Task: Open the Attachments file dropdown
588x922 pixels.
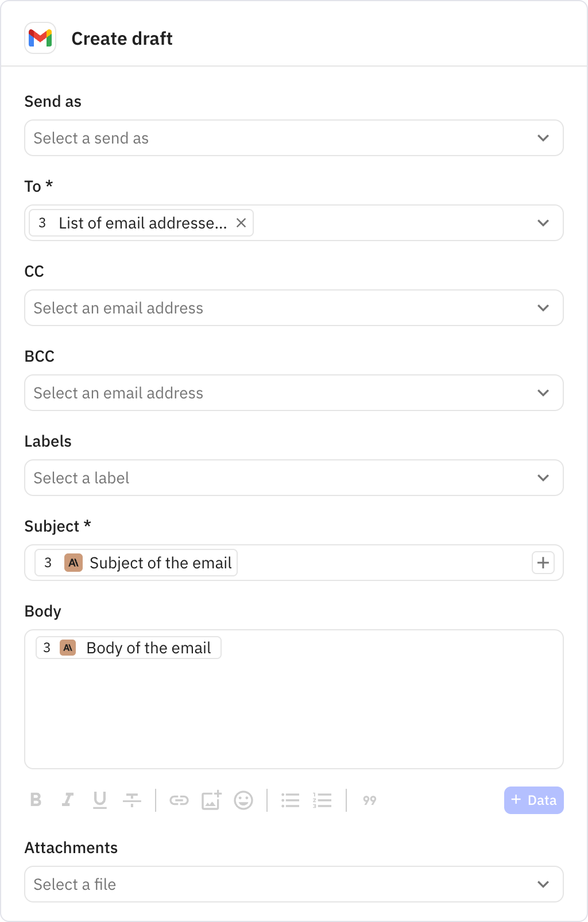Action: point(293,884)
